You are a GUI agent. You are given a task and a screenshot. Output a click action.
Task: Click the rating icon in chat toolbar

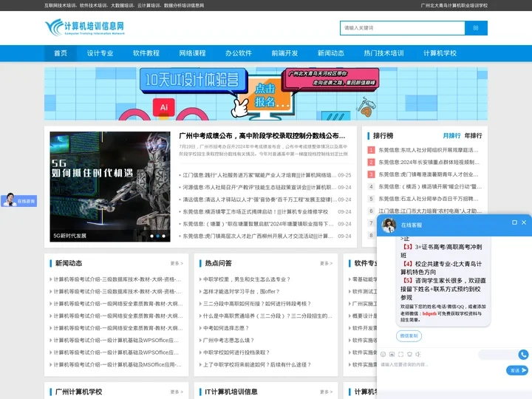409,354
